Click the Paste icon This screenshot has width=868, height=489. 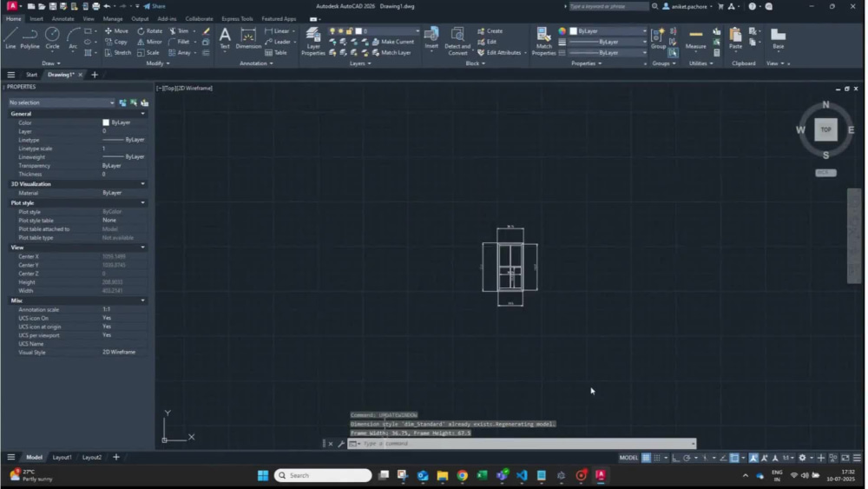click(x=736, y=38)
